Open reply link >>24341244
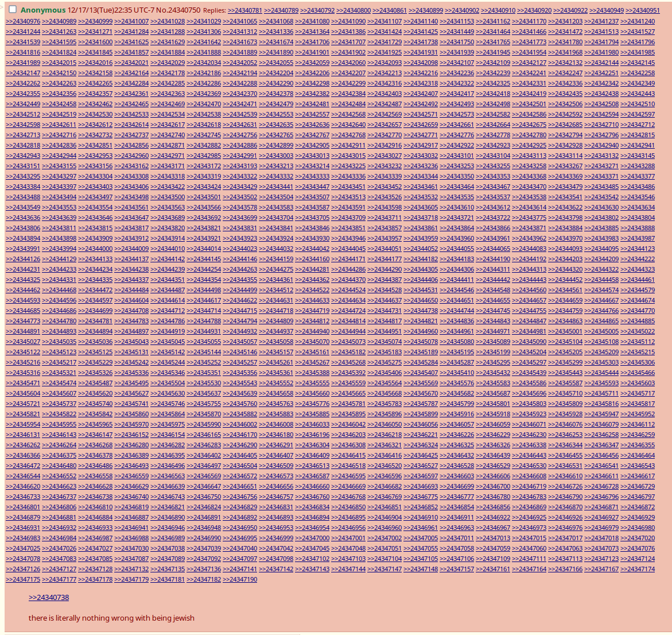 23,32
